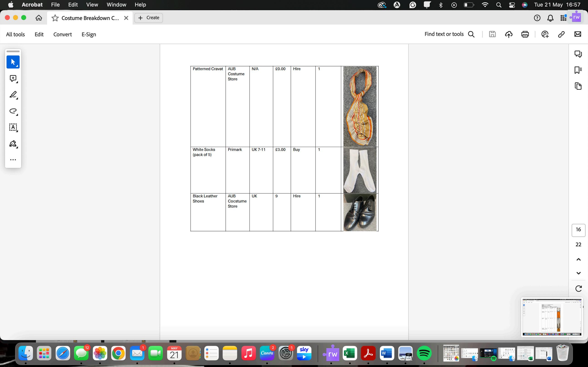Go to the previous page chevron
Viewport: 588px width, 367px height.
578,259
